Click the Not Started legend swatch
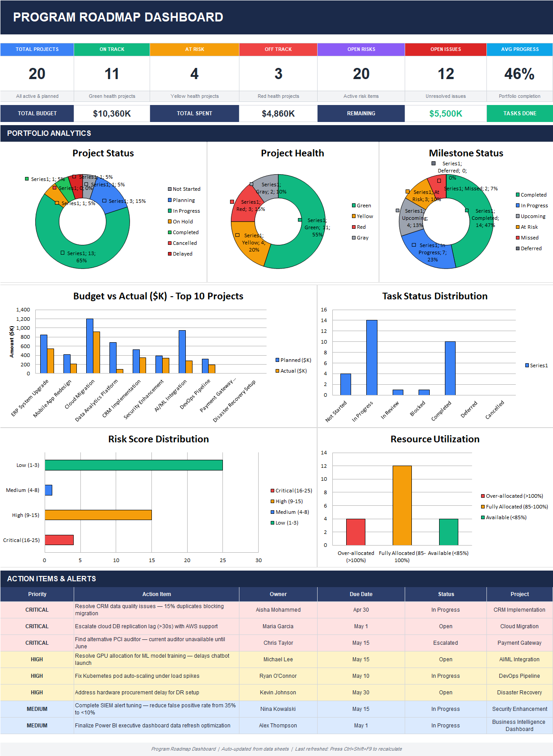The height and width of the screenshot is (756, 553). pyautogui.click(x=170, y=189)
